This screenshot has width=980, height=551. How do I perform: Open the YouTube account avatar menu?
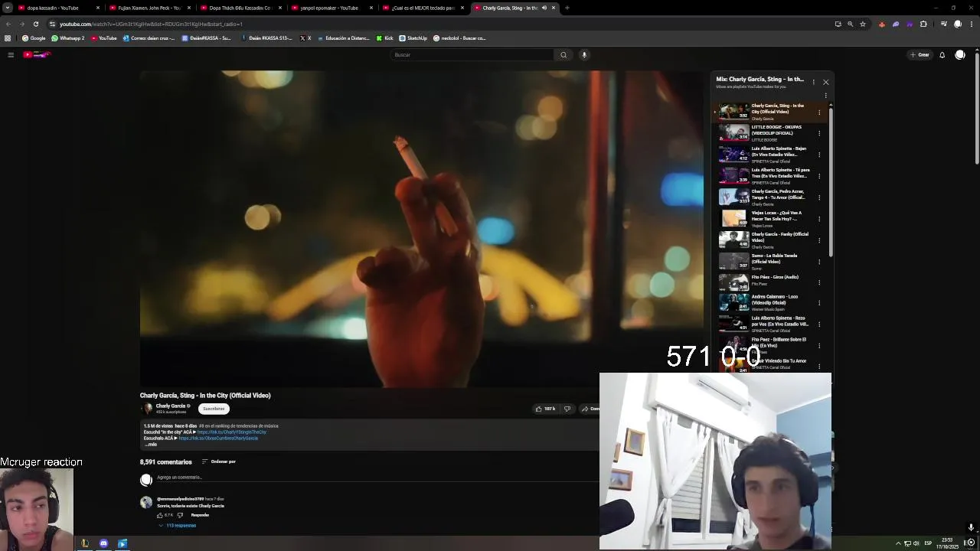[960, 54]
